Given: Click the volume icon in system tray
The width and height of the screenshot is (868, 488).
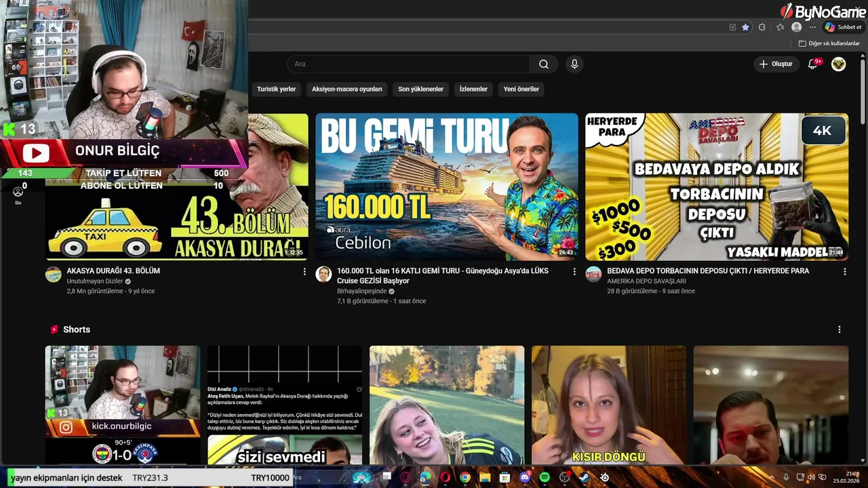Looking at the screenshot, I should pos(811,478).
